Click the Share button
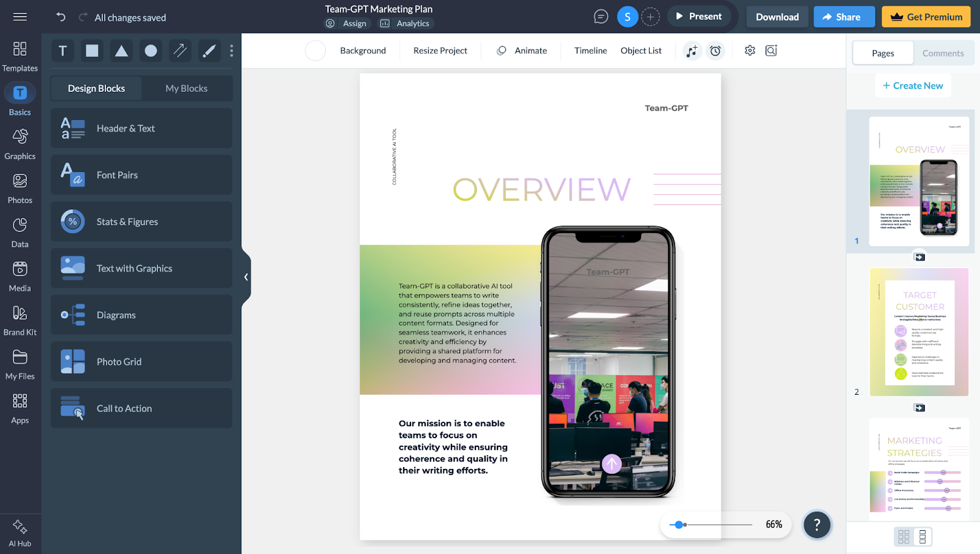The width and height of the screenshot is (980, 554). (844, 17)
